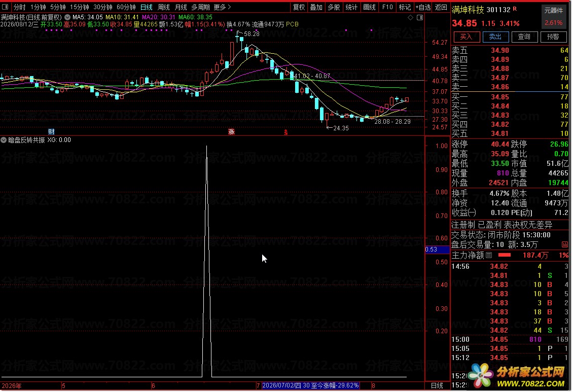The image size is (573, 392).
Task: Toggle the side panel icon beside the diamond
Action: [420, 18]
